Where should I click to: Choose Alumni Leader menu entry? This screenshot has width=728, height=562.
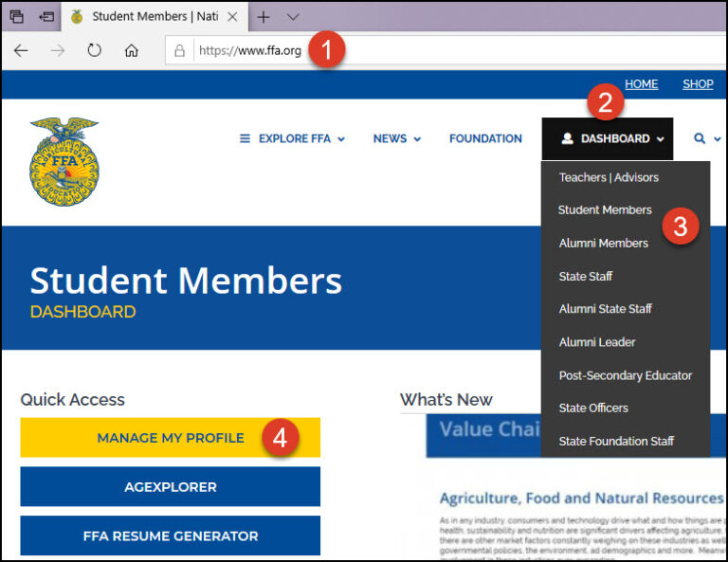pos(597,342)
